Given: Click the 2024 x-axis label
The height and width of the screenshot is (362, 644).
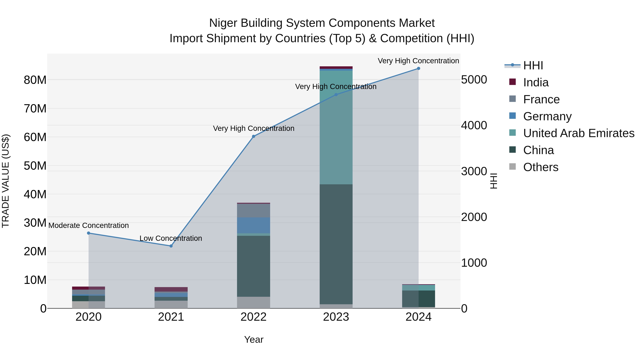Looking at the screenshot, I should 418,317.
